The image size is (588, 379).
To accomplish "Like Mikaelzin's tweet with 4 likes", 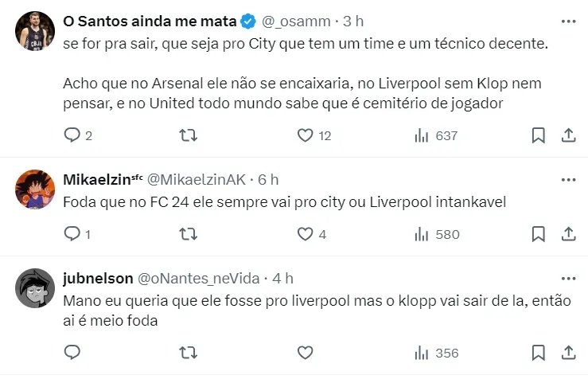I will point(305,234).
